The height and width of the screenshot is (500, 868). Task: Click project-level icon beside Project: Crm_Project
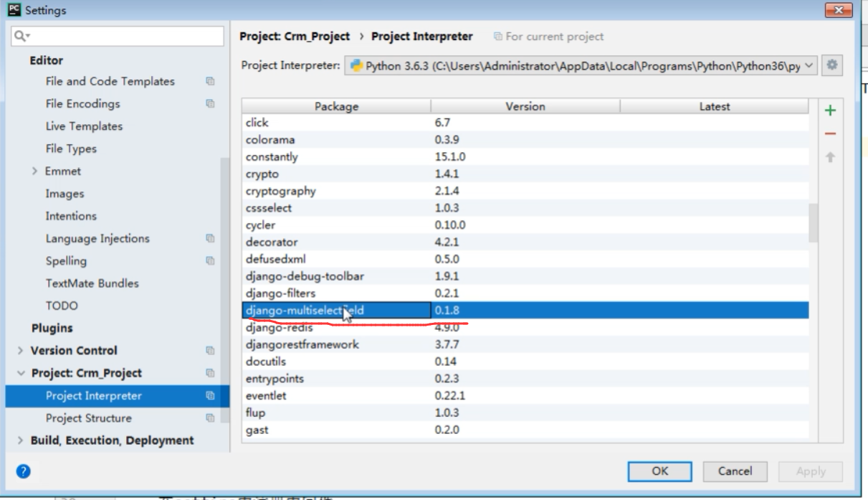(x=211, y=373)
